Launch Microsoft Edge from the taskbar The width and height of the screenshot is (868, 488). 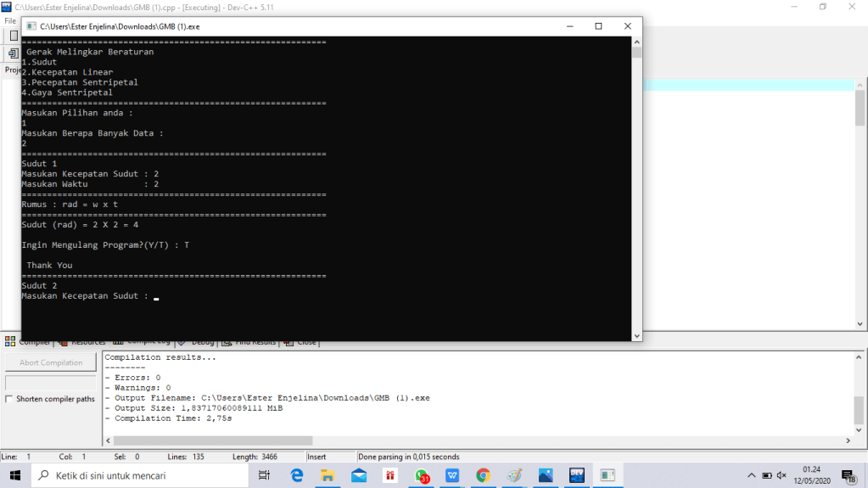(x=297, y=475)
